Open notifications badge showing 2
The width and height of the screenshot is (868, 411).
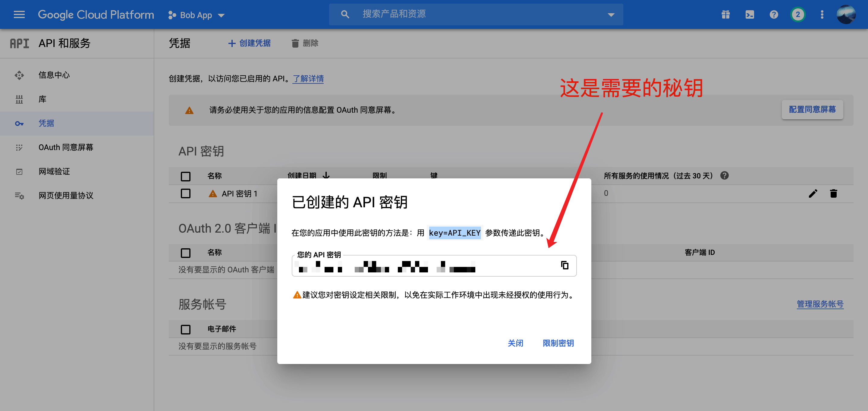click(x=797, y=14)
